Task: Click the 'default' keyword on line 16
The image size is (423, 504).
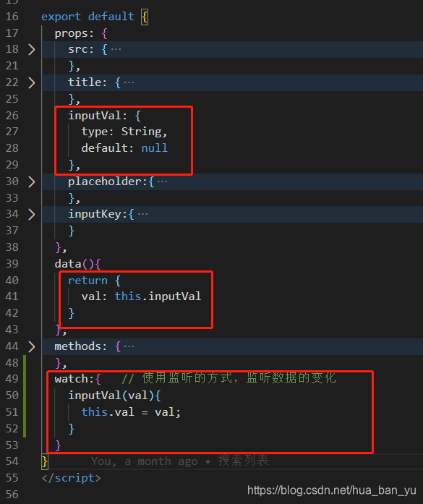Action: click(x=111, y=17)
